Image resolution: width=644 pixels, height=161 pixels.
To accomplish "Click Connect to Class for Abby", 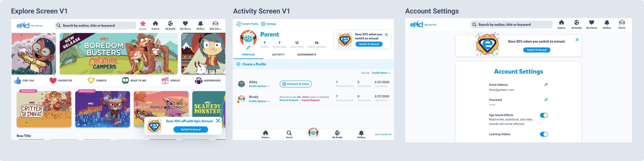I will click(295, 84).
